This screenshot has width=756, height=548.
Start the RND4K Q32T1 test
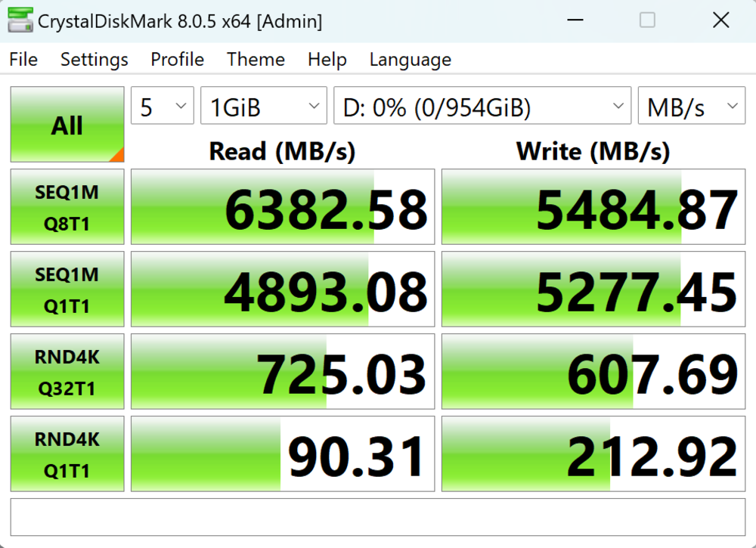point(67,372)
